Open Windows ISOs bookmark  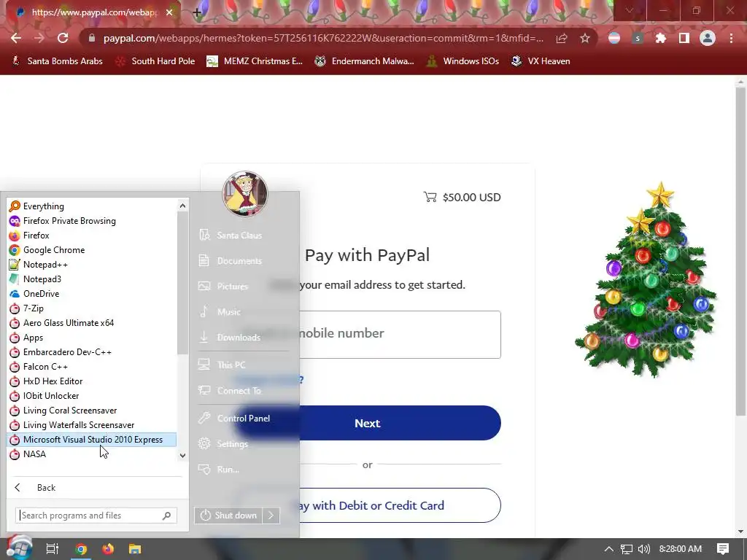pos(462,61)
